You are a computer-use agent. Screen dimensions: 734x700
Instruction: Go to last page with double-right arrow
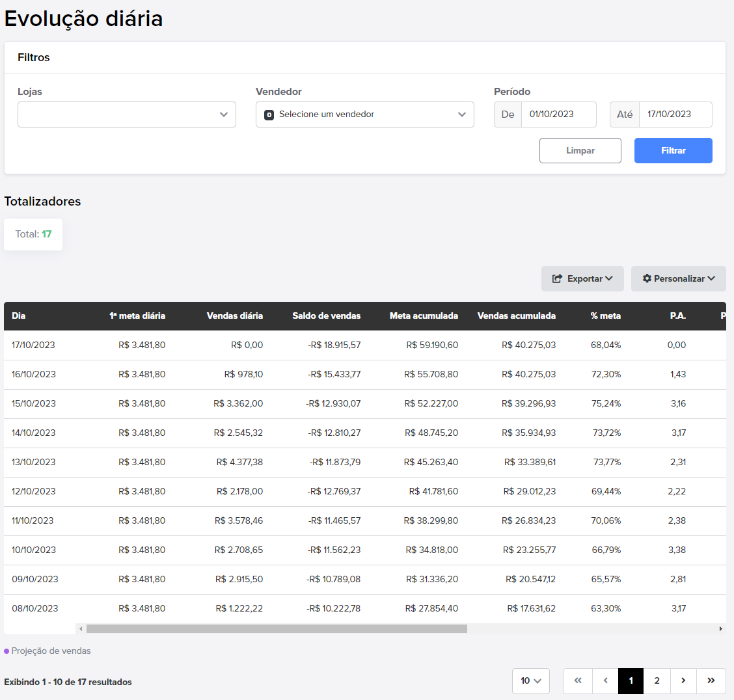coord(711,681)
